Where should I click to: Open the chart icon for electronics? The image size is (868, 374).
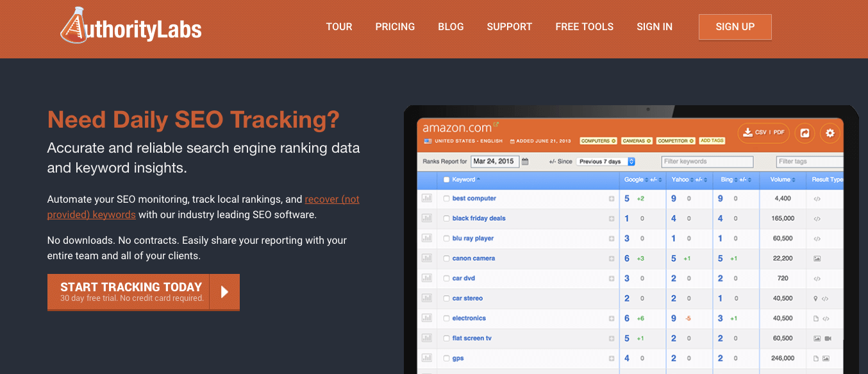[426, 318]
